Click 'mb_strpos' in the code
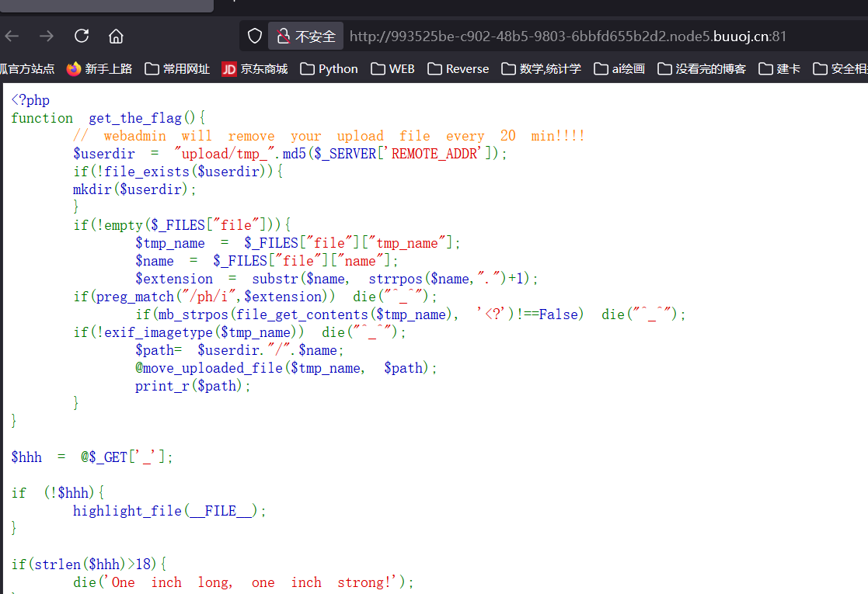This screenshot has width=868, height=594. [x=193, y=314]
